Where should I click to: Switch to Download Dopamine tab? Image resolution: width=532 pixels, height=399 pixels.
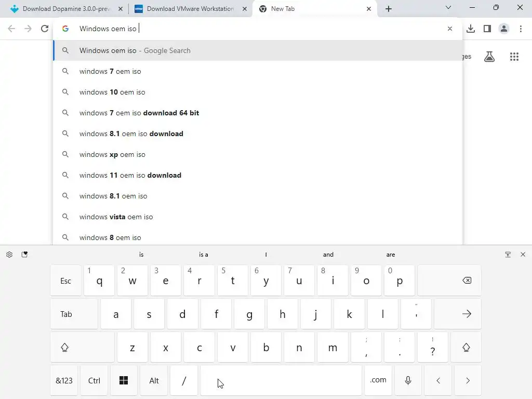(66, 9)
